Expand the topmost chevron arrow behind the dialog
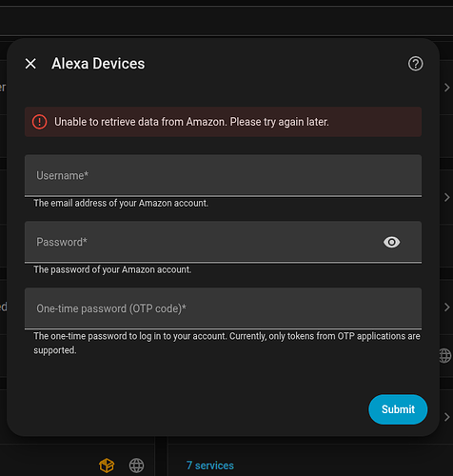This screenshot has height=476, width=453. tap(447, 88)
